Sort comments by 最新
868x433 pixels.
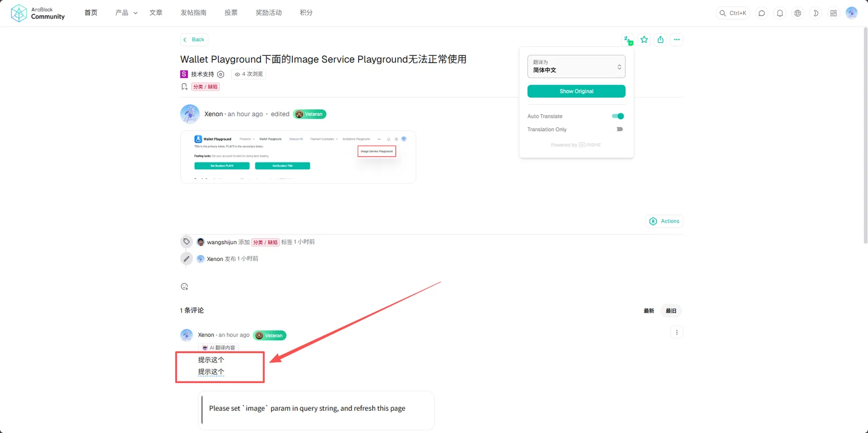(649, 311)
